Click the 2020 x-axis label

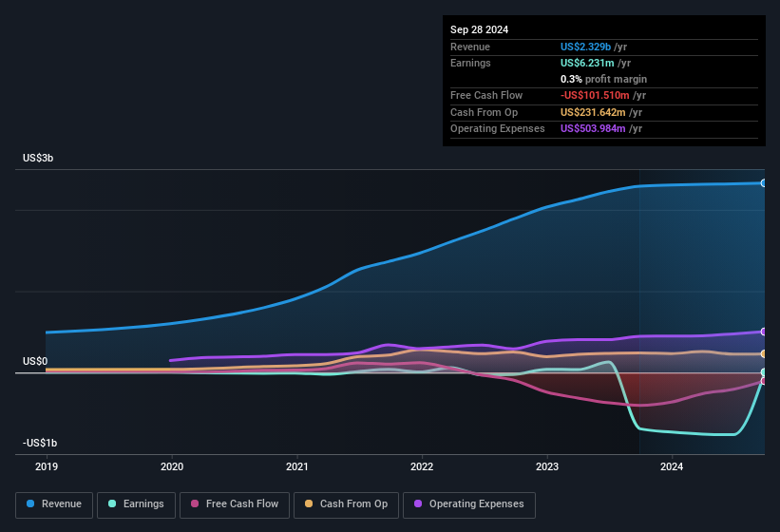coord(172,466)
